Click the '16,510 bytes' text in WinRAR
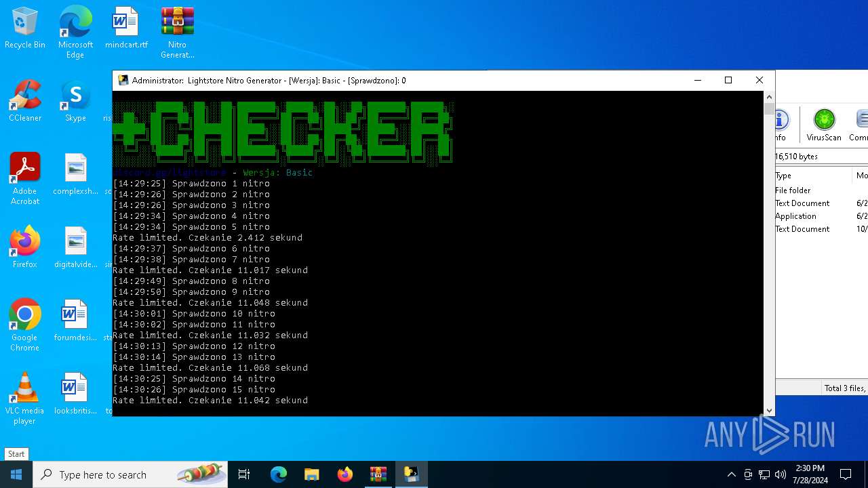 point(797,157)
